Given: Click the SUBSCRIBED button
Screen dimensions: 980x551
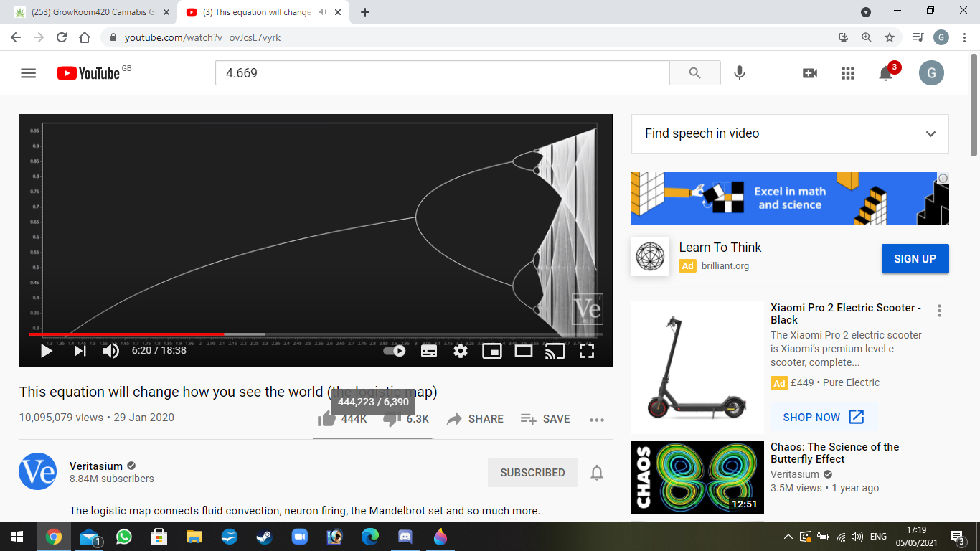Looking at the screenshot, I should (532, 473).
